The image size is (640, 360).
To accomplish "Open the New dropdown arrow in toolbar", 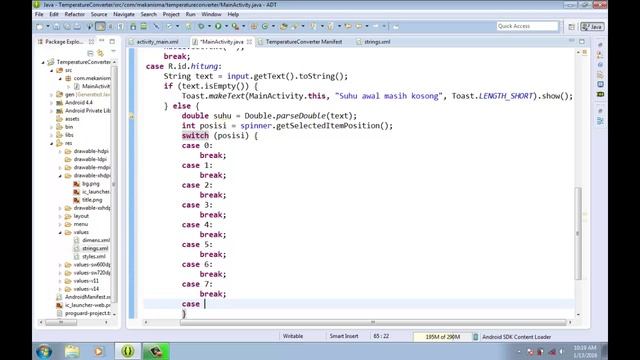I will click(x=48, y=27).
